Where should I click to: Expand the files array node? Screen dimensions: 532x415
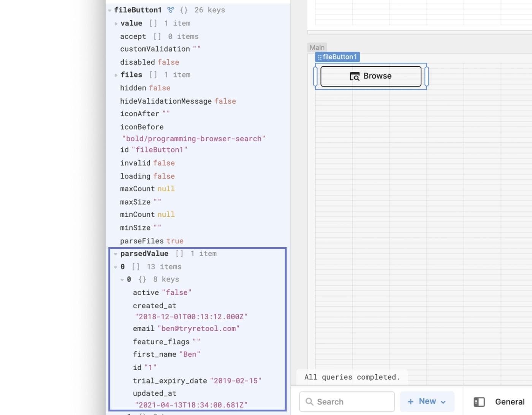(x=116, y=75)
